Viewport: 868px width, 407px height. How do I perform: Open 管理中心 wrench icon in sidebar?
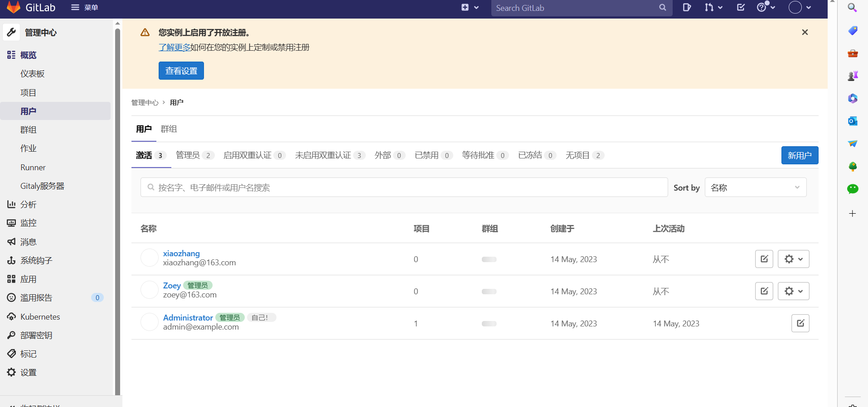(x=11, y=32)
